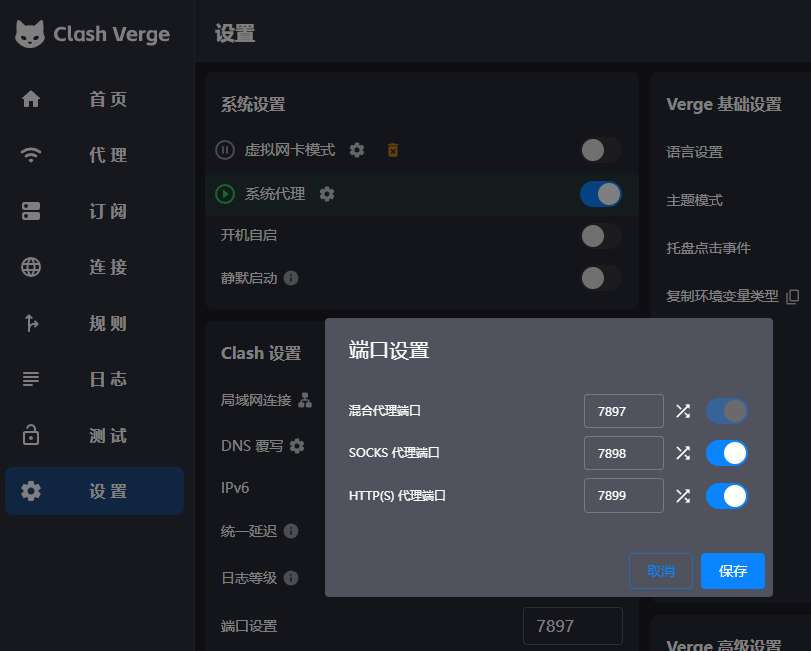811x651 pixels.
Task: Click the randomize icon beside SOCKS 代理端口
Action: [685, 453]
